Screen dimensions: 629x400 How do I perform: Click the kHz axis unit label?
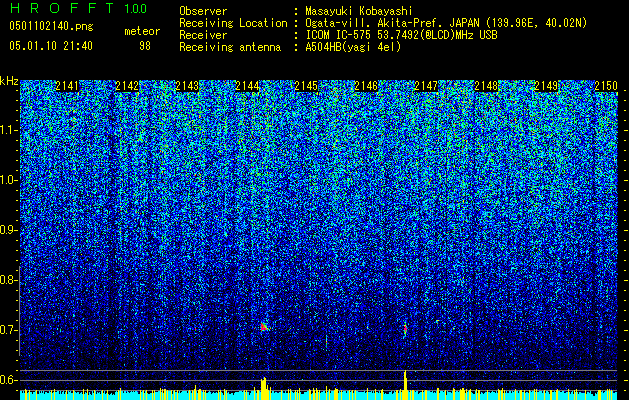point(9,81)
